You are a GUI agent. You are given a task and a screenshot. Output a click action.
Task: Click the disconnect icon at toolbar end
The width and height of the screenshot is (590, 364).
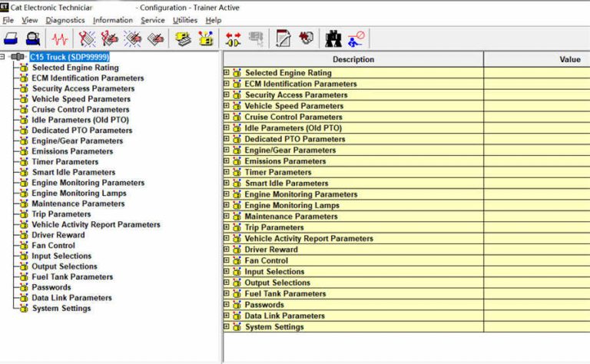click(x=356, y=38)
